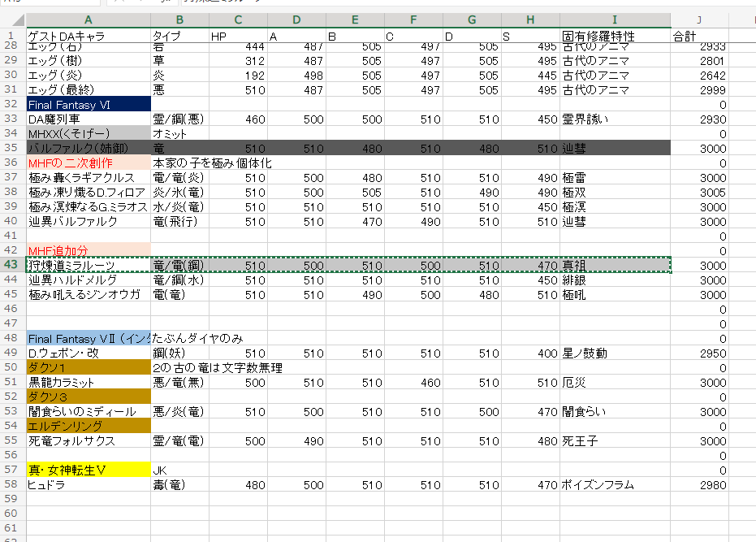Select column H header

coord(530,20)
